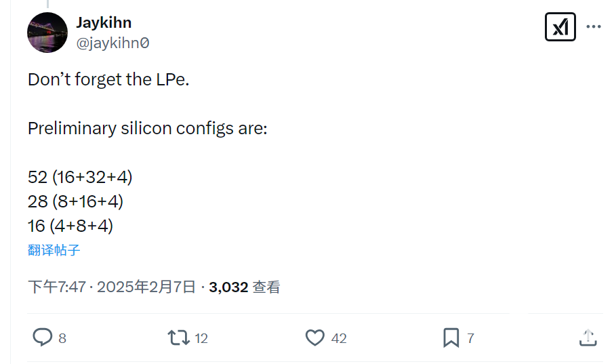
Task: Click the '52 (16+32+4)' config line
Action: point(80,177)
